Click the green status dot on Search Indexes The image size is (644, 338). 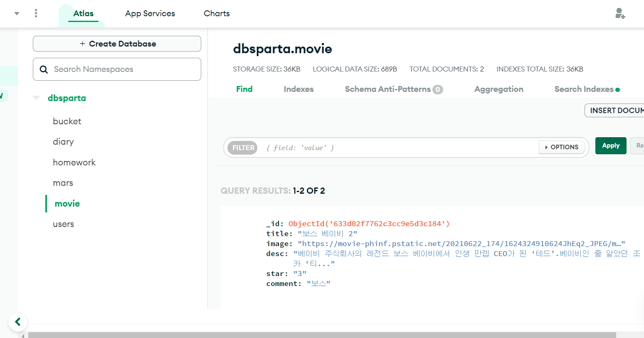point(617,89)
